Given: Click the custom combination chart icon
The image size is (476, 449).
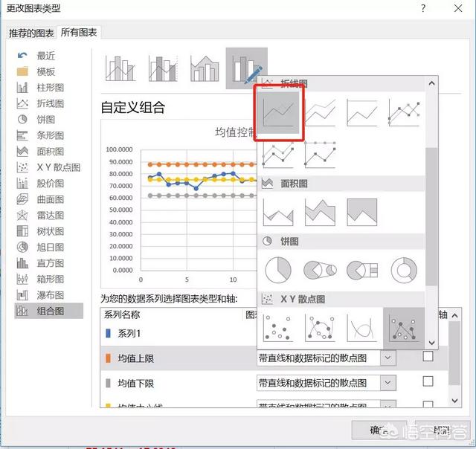Looking at the screenshot, I should tap(246, 68).
